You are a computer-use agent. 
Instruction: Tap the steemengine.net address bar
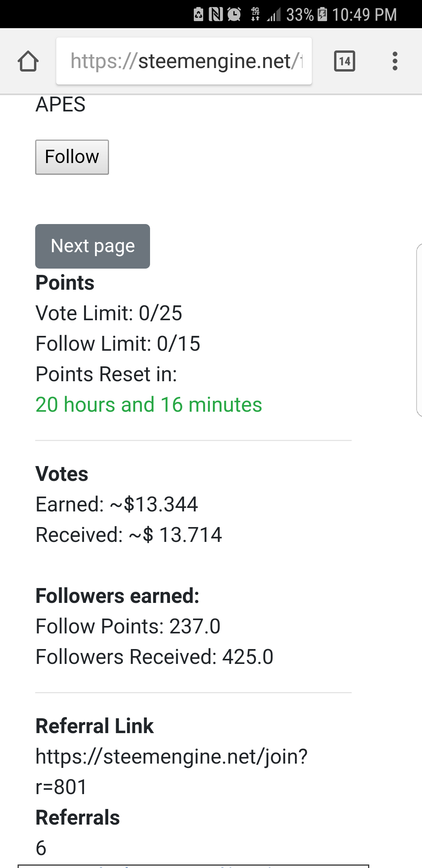(x=184, y=61)
